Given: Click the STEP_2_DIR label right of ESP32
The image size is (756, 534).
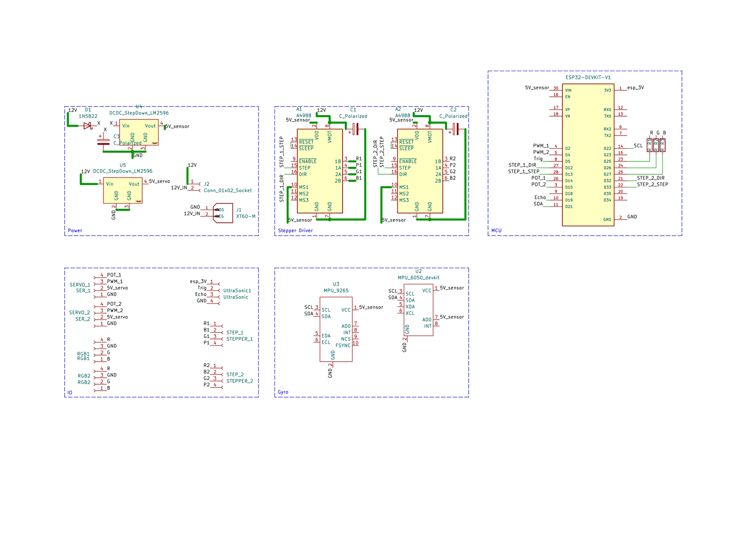Looking at the screenshot, I should tap(651, 178).
